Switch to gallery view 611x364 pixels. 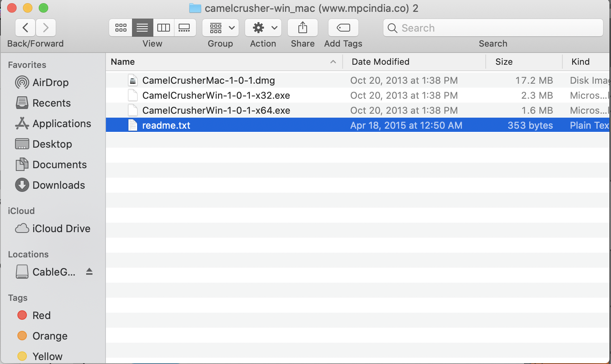click(185, 28)
